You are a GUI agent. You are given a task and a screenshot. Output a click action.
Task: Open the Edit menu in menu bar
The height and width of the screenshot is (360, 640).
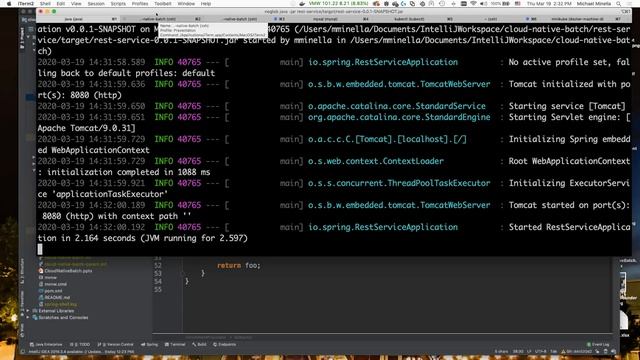[x=61, y=4]
